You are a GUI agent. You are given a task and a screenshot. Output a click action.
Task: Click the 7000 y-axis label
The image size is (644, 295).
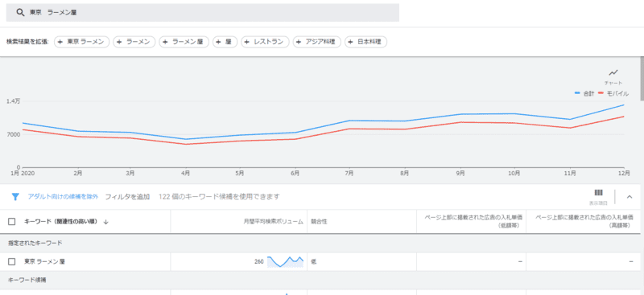pyautogui.click(x=14, y=134)
